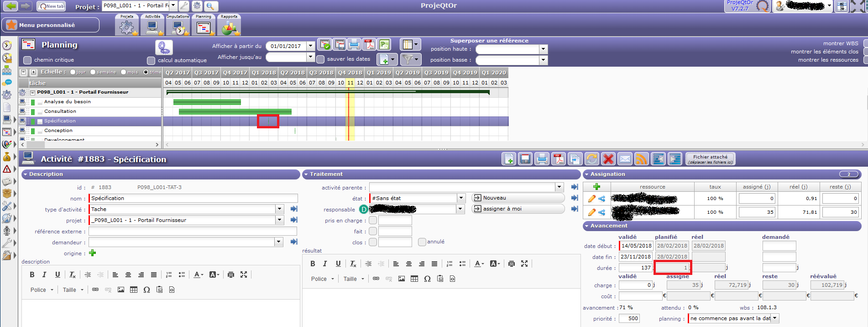Screen dimensions: 868x327
Task: Click the green plus to add assignment
Action: [x=596, y=186]
